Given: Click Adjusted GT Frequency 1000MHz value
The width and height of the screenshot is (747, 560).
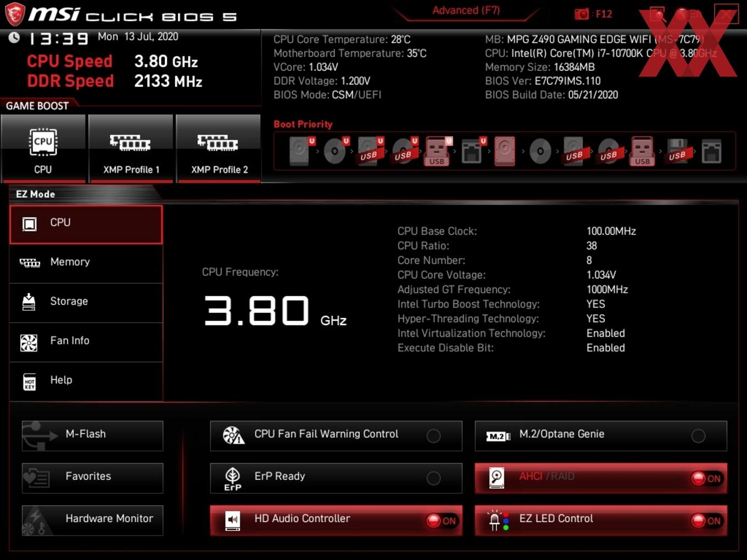Looking at the screenshot, I should (x=607, y=289).
